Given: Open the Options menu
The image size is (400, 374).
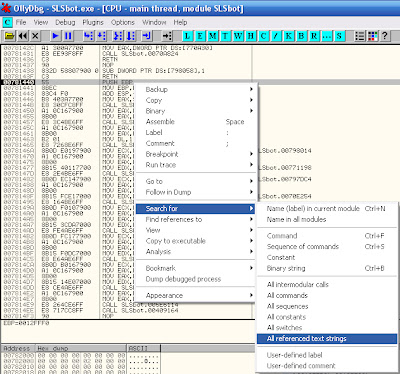Looking at the screenshot, I should tap(123, 22).
